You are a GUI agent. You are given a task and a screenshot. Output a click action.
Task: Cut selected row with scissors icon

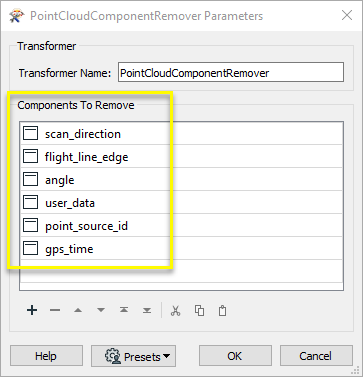(175, 310)
